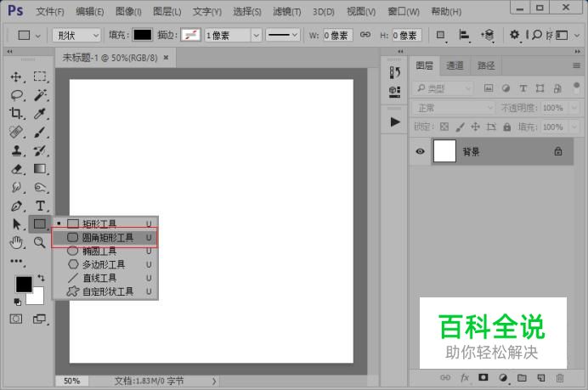Toggle Quick Mask mode
The image size is (588, 390).
[x=16, y=319]
